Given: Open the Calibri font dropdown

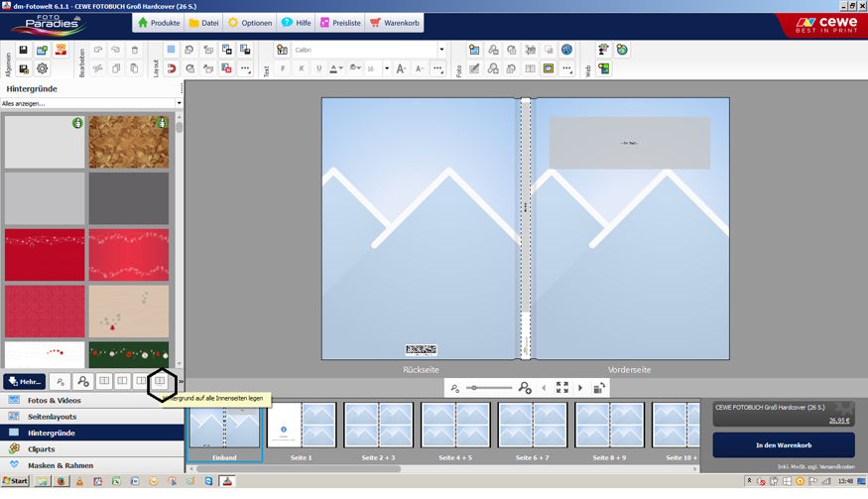Looking at the screenshot, I should coord(441,50).
